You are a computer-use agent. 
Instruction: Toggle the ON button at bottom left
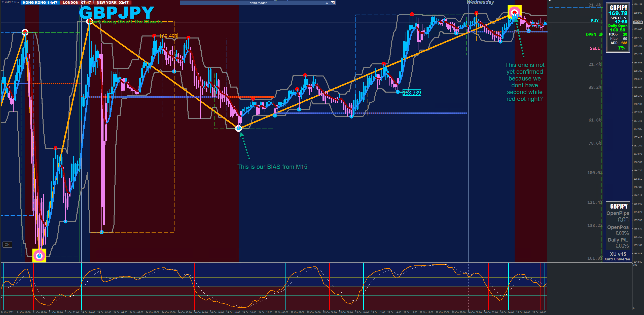click(x=7, y=245)
